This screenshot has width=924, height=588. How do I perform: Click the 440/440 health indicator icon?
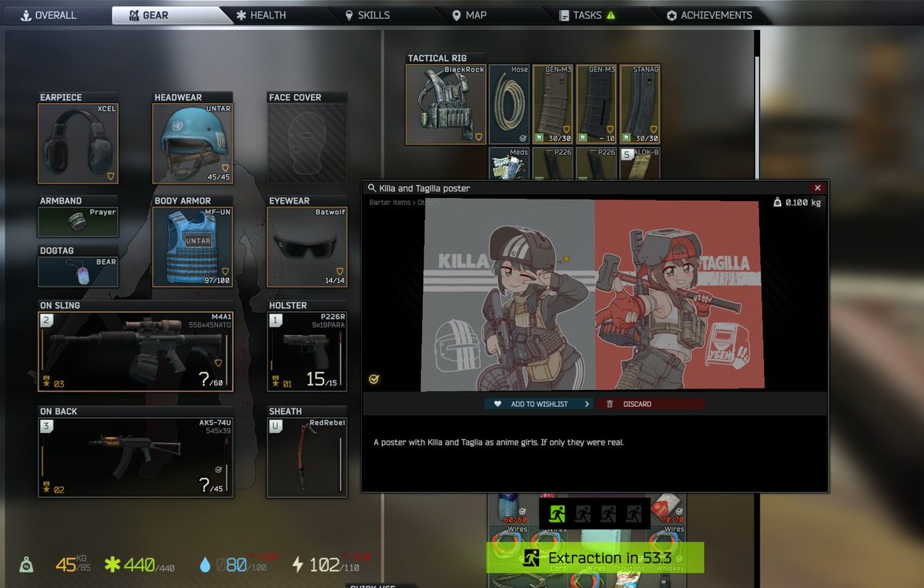point(112,566)
